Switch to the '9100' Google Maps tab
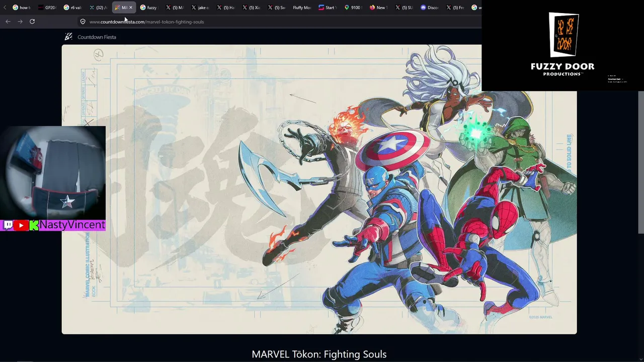Screen dimensions: 644x362 353,8
